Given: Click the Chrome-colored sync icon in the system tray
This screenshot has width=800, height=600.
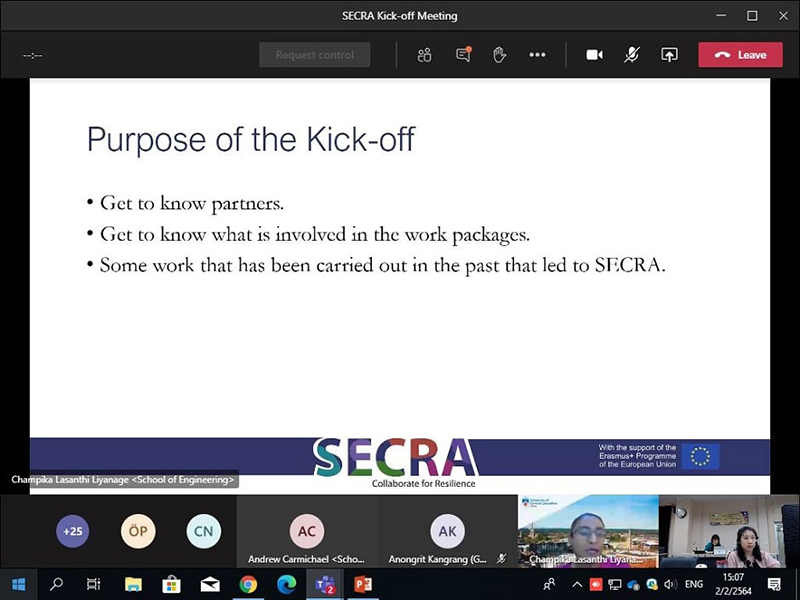Looking at the screenshot, I should pos(652,584).
